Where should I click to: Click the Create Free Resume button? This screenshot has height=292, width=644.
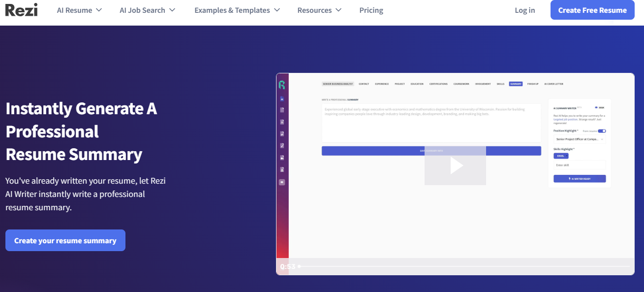pyautogui.click(x=592, y=10)
